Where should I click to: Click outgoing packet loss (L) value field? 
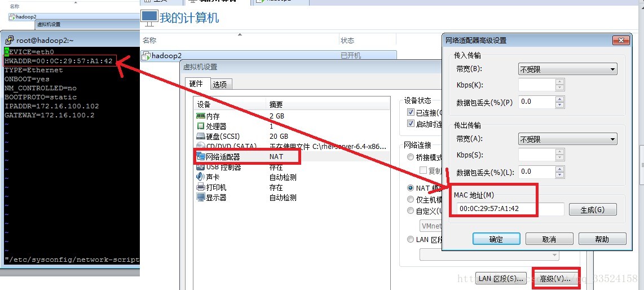coord(537,172)
